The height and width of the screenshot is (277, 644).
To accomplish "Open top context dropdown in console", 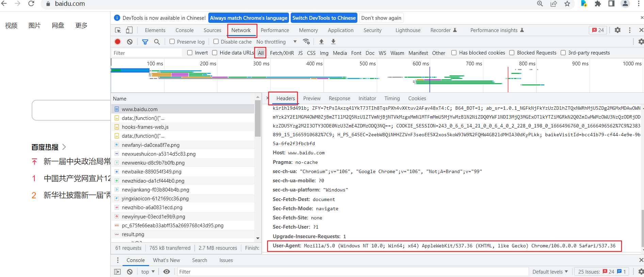I will [x=148, y=272].
